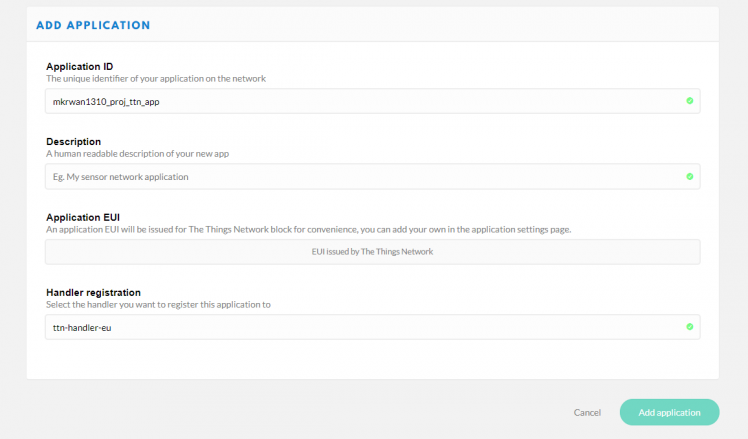
Task: Click blank form area below Handler registration field
Action: click(372, 360)
